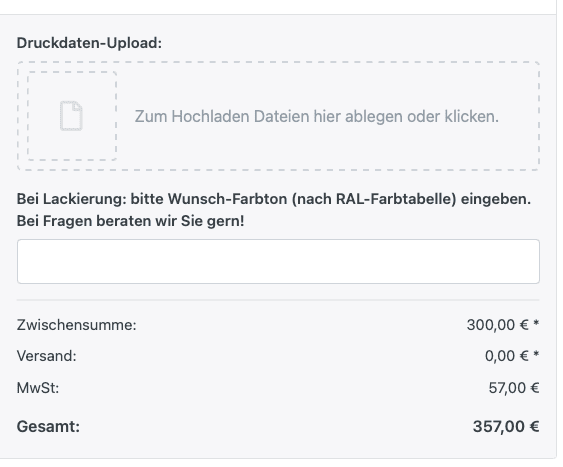Click the 'Zwischensumme:' label
This screenshot has height=467, width=563.
pyautogui.click(x=76, y=325)
